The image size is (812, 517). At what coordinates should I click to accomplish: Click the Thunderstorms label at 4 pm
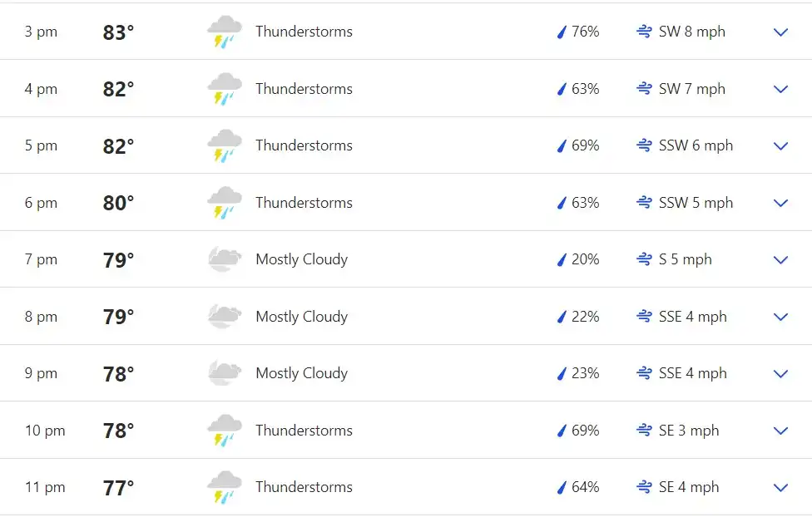point(304,88)
